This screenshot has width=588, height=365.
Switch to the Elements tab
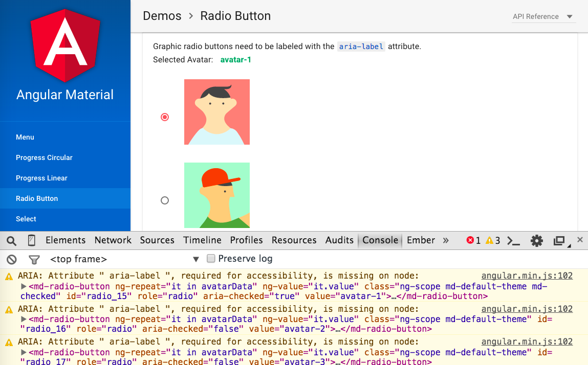pyautogui.click(x=66, y=240)
